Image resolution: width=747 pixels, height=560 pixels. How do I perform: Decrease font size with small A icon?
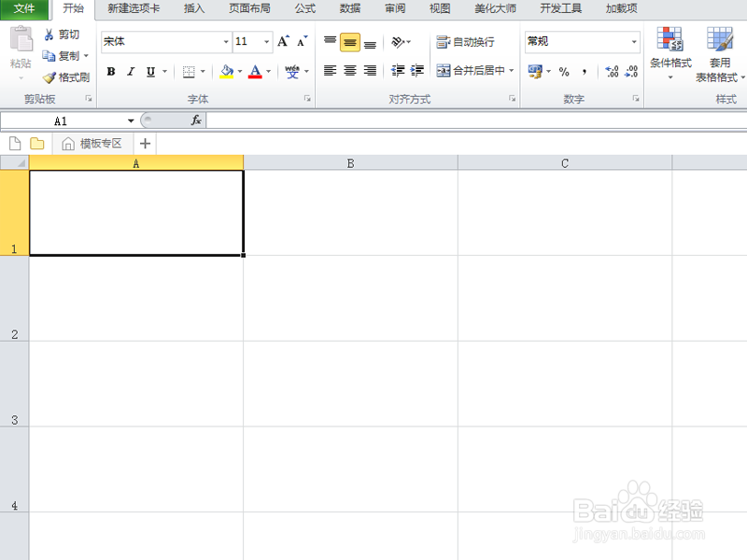point(302,41)
